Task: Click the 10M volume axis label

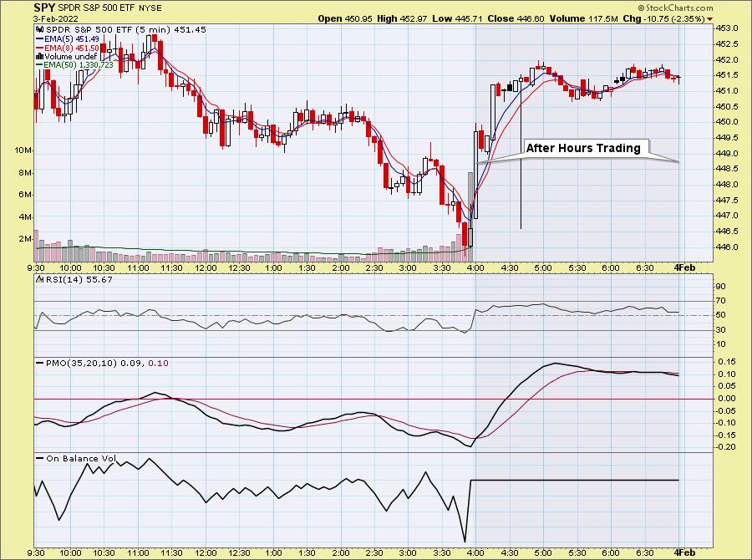Action: point(23,150)
